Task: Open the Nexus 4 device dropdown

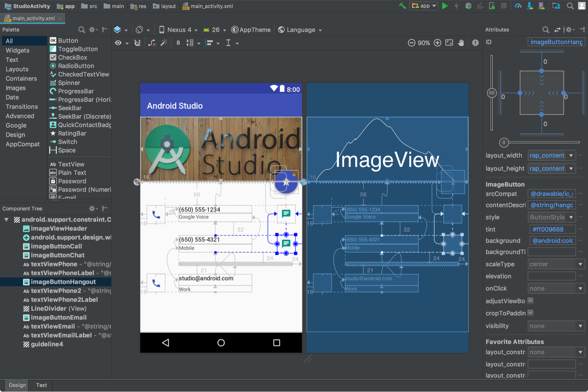Action: pyautogui.click(x=178, y=29)
